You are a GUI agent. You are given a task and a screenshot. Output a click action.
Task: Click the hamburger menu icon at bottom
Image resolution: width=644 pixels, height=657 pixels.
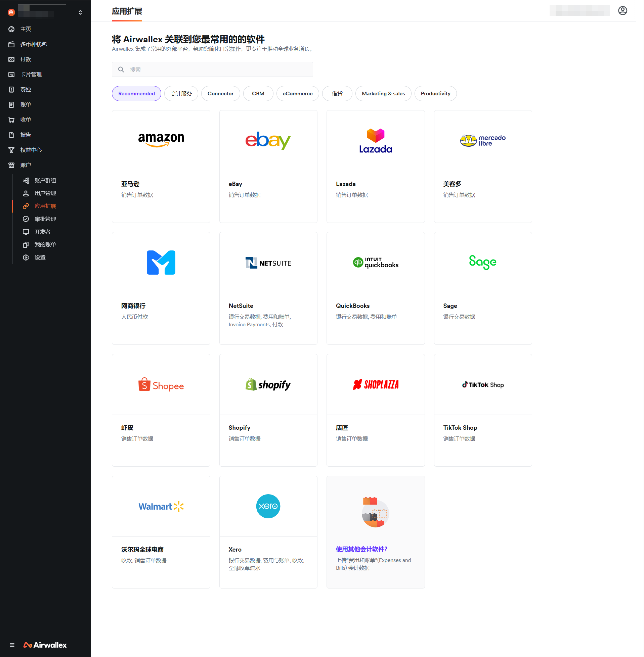pos(12,645)
